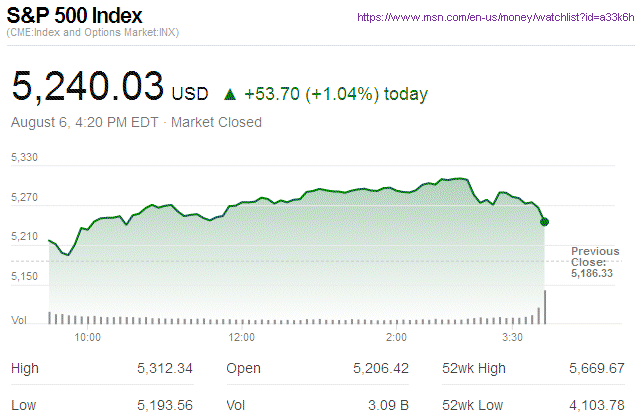Click the green endpoint dot on the chart line
This screenshot has height=420, width=640.
pyautogui.click(x=544, y=221)
